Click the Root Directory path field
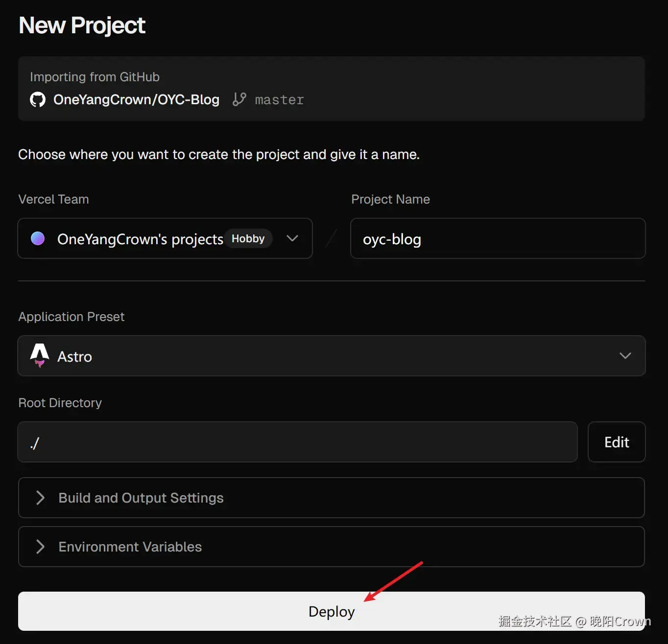This screenshot has width=668, height=644. click(297, 442)
